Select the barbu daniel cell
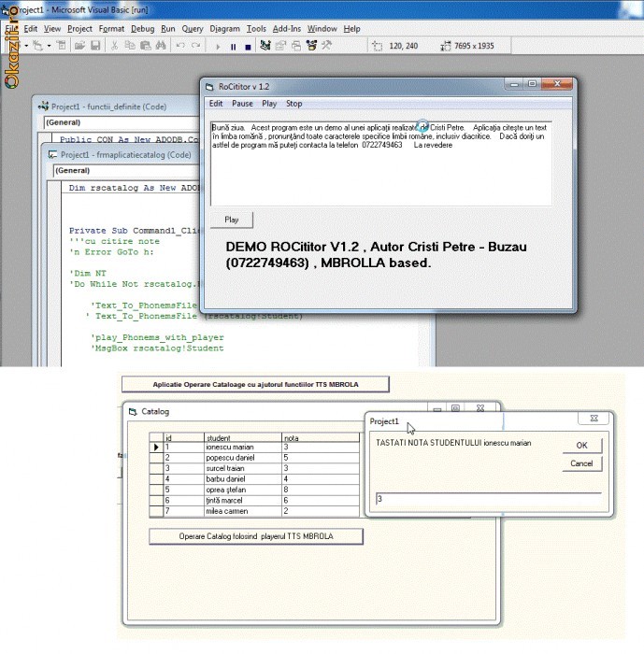The image size is (644, 654). point(243,478)
